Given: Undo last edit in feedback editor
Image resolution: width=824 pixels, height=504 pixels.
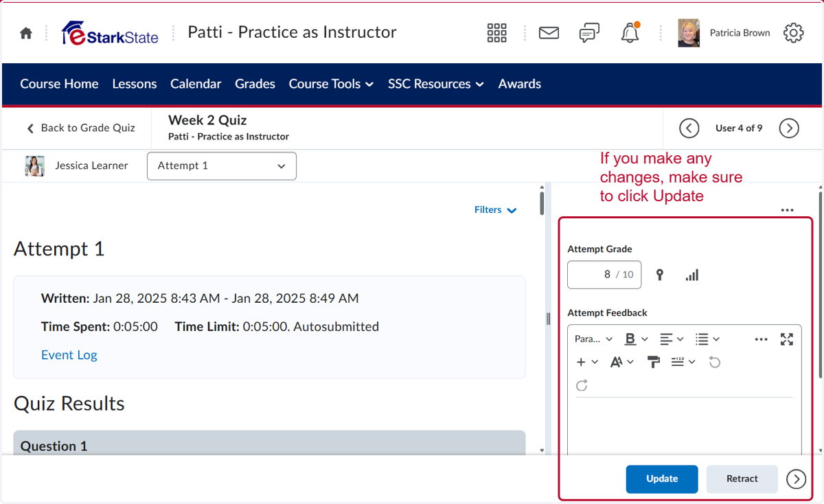Looking at the screenshot, I should (x=715, y=362).
